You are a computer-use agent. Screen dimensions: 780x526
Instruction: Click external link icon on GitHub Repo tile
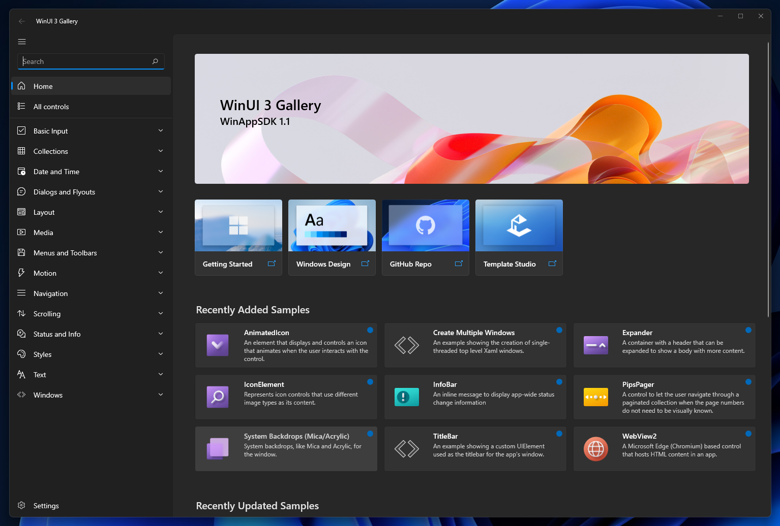(x=459, y=263)
